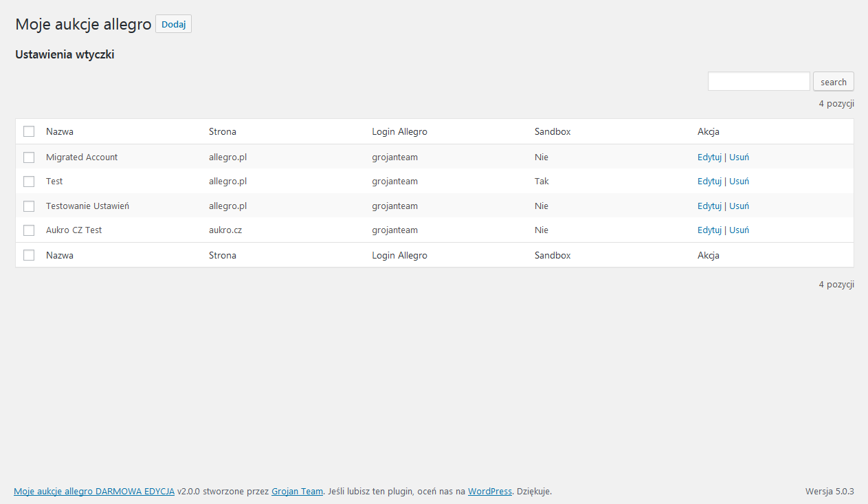Click the Login Allegro top column header
The image size is (868, 504).
click(399, 131)
